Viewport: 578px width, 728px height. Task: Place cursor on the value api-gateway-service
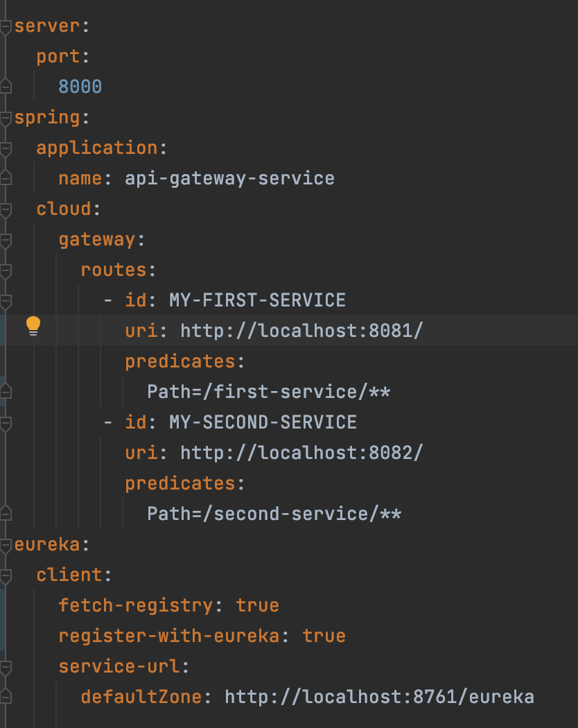[x=229, y=178]
